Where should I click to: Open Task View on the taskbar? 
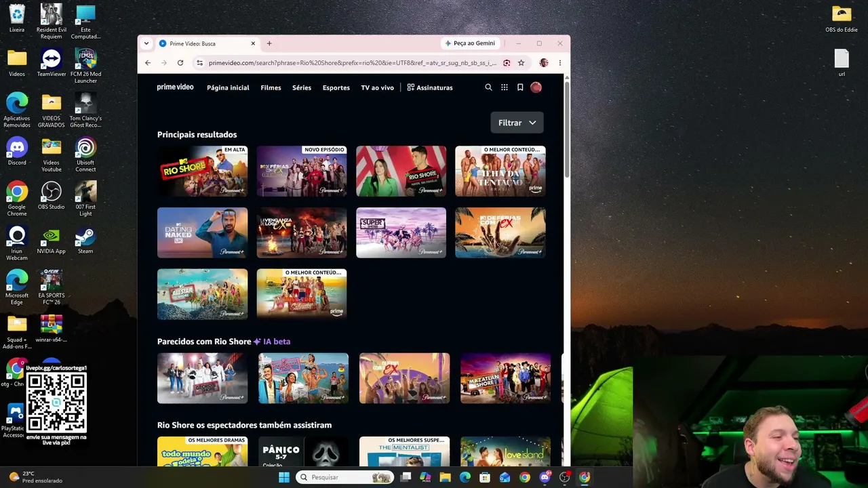406,477
